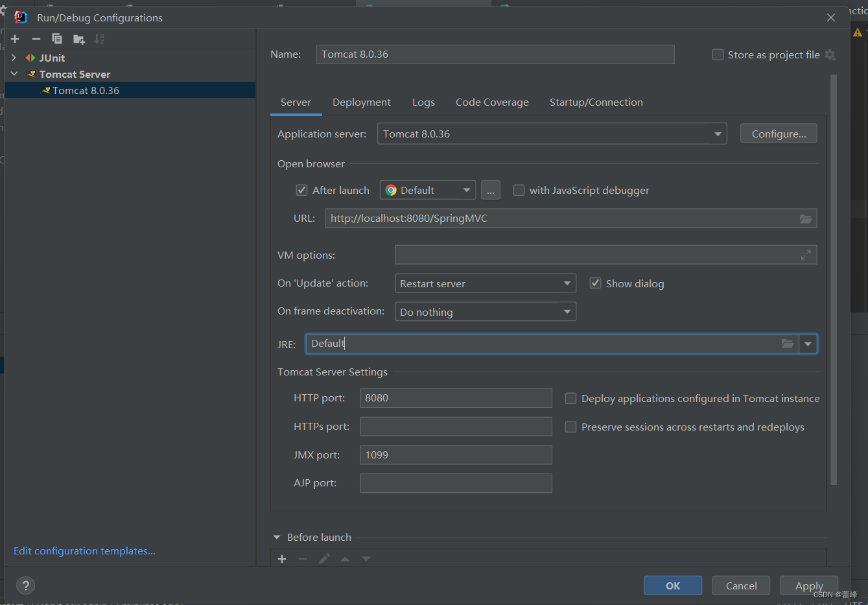Confirm with the OK button

(673, 586)
